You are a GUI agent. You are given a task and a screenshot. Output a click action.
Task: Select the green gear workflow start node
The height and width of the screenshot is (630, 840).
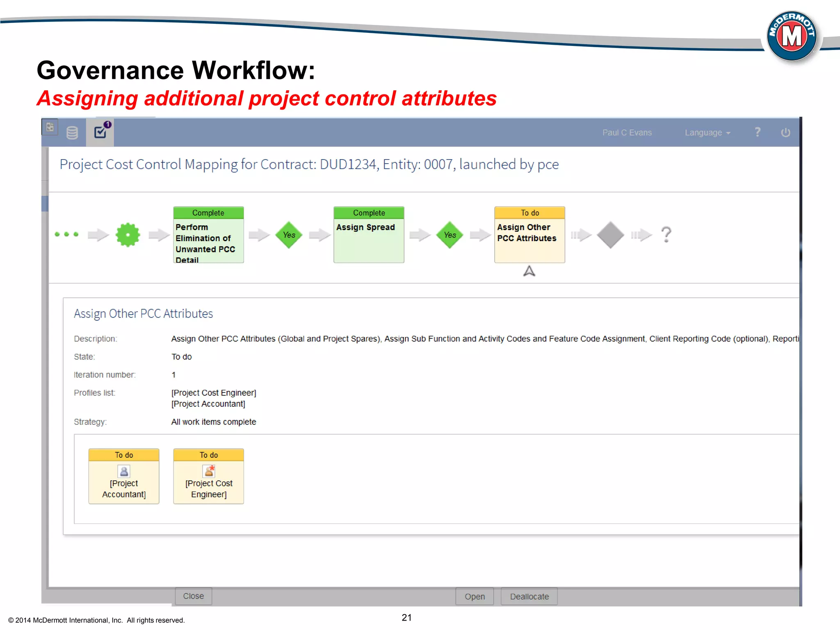click(128, 235)
